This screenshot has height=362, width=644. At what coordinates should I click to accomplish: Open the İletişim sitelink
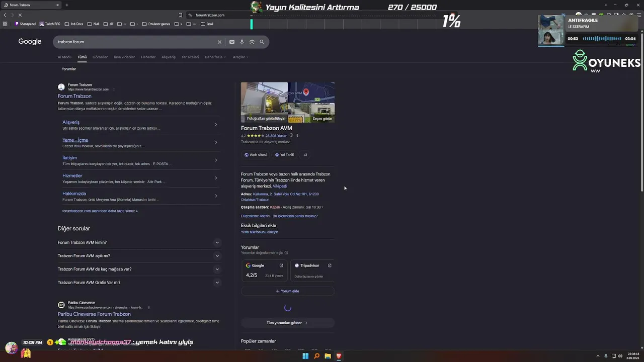tap(69, 158)
